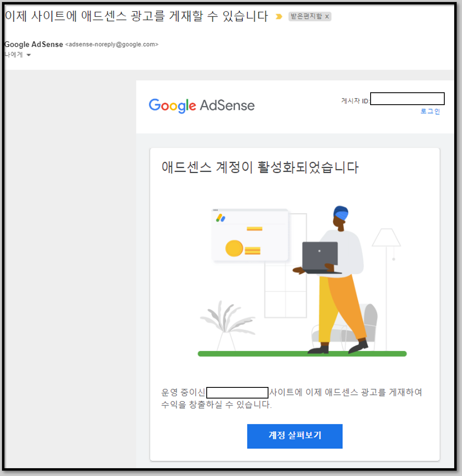
Task: Click the heading 애드센스 계정이 활성화되었습니다
Action: (x=260, y=167)
